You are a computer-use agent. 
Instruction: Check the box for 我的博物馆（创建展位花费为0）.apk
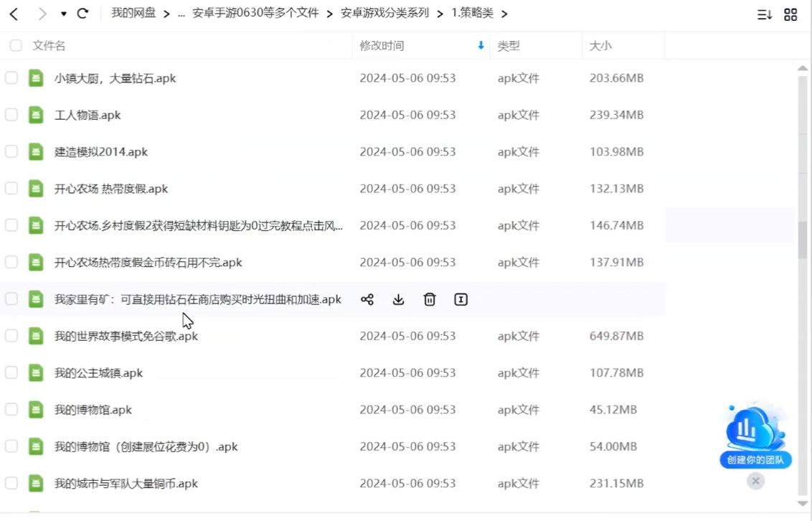coord(11,446)
